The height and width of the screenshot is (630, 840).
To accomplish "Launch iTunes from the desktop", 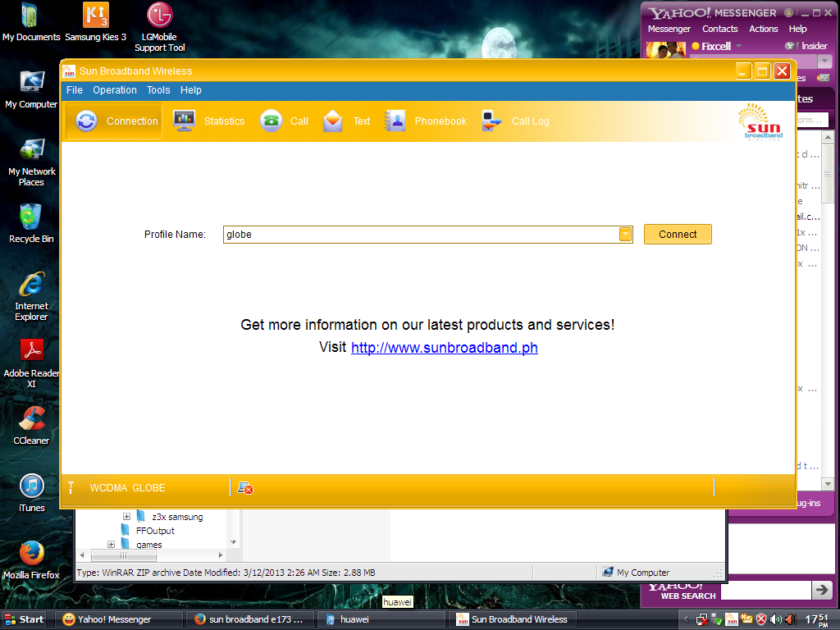I will pyautogui.click(x=31, y=487).
